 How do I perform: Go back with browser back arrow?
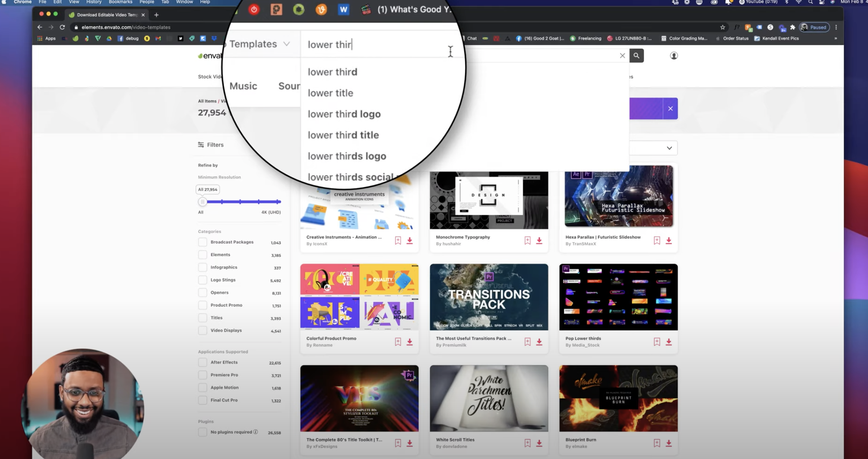[x=40, y=27]
